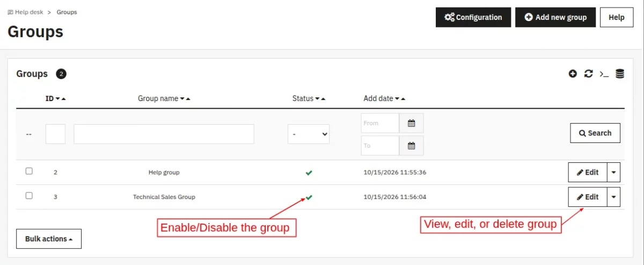
Task: Toggle status checkmark for Help group
Action: (x=309, y=173)
